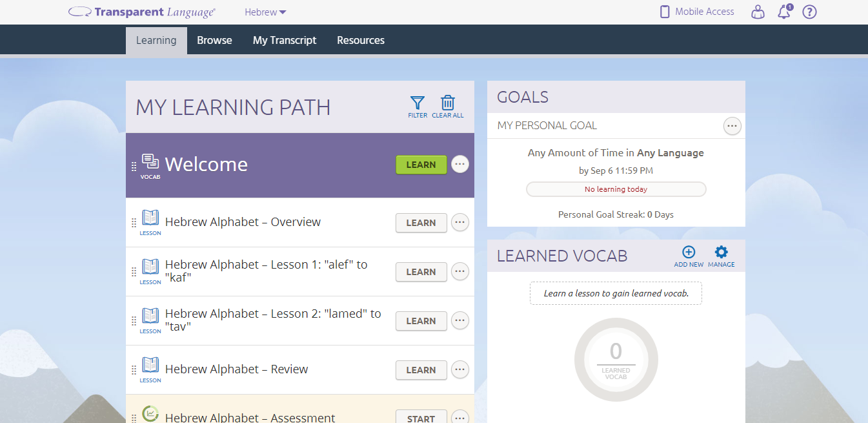Screen dimensions: 868x423
Task: Open options for Hebrew Alphabet – Overview
Action: coord(459,223)
